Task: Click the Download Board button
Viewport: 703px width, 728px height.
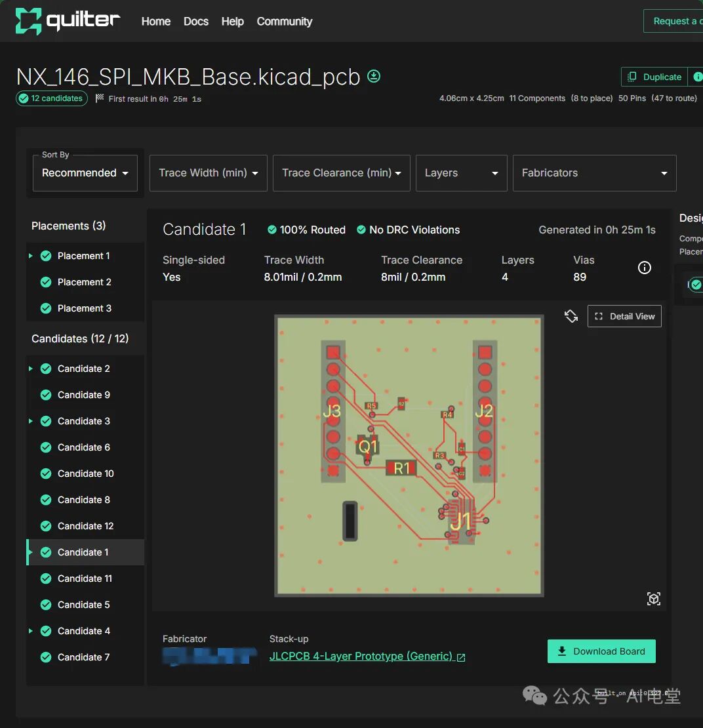Action: tap(601, 651)
